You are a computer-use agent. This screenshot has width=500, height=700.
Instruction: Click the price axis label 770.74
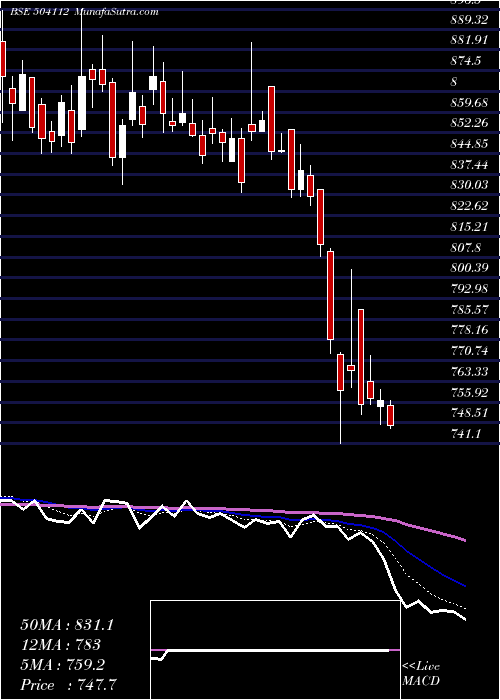469,351
